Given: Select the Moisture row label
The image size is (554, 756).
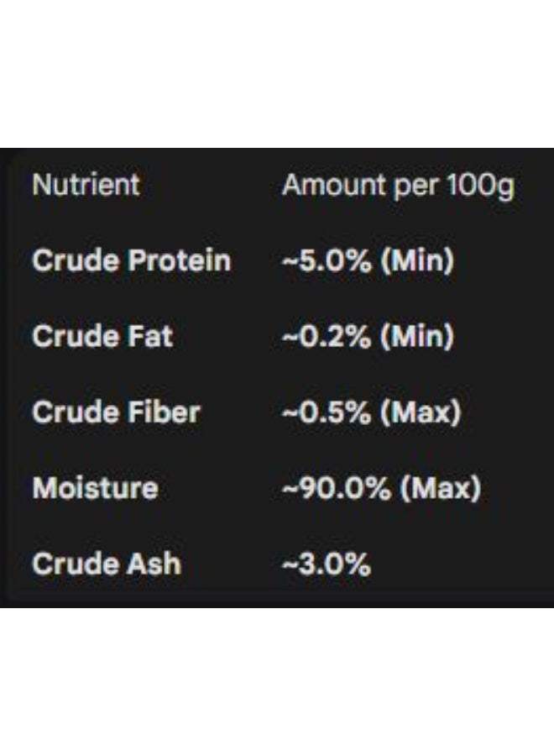Looking at the screenshot, I should coord(95,488).
